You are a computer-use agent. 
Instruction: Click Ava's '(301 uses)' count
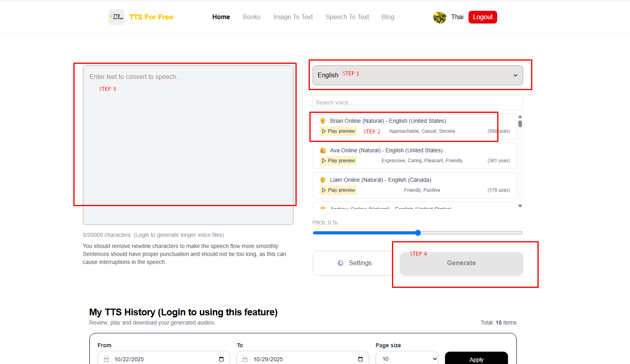[x=499, y=161]
